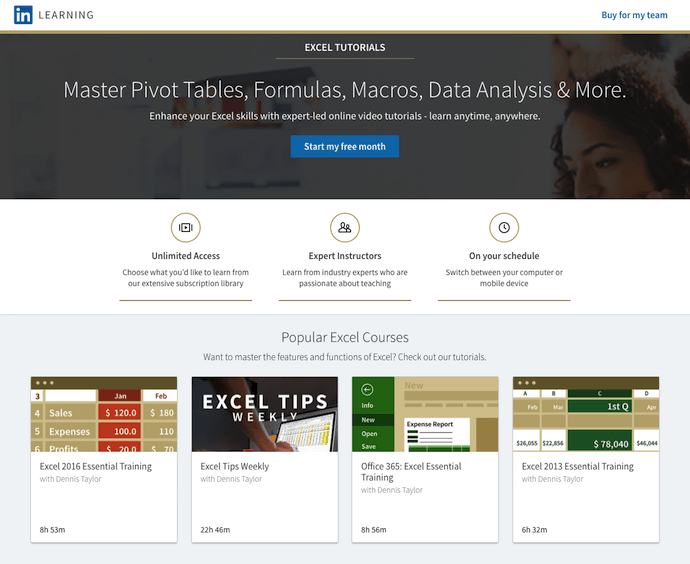Click the Expert Instructors people icon
This screenshot has width=690, height=564.
tap(345, 227)
